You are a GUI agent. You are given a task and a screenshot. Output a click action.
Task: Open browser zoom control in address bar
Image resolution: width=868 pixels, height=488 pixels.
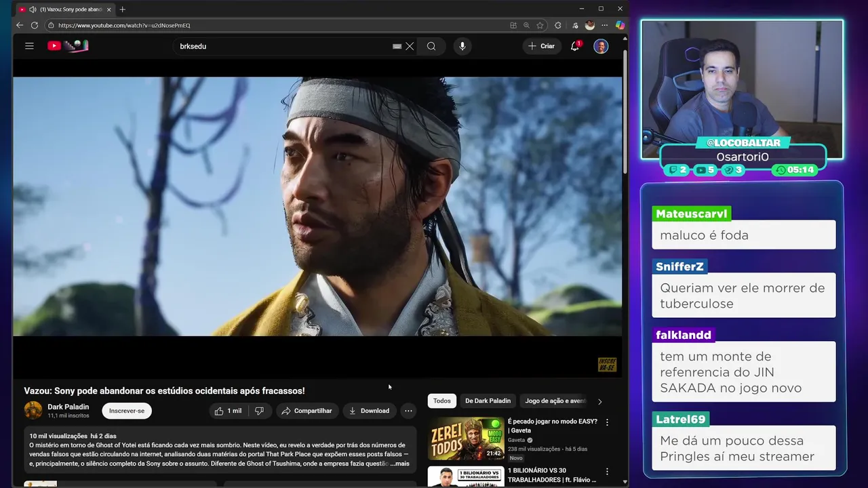(527, 25)
